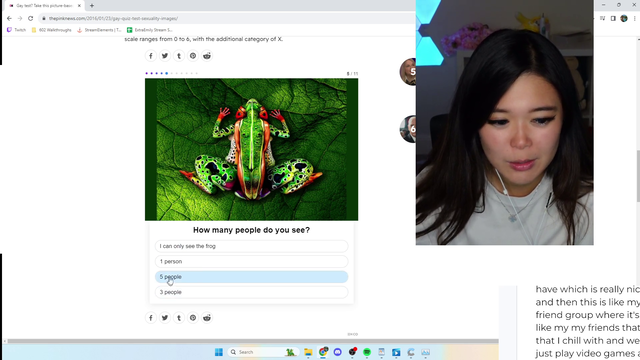
Task: Open Discord from the taskbar
Action: coord(338,352)
